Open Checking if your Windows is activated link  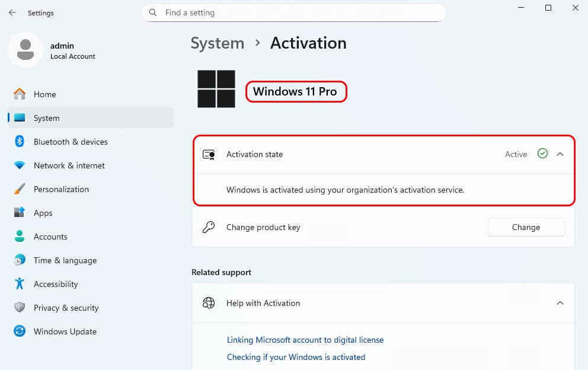click(296, 357)
